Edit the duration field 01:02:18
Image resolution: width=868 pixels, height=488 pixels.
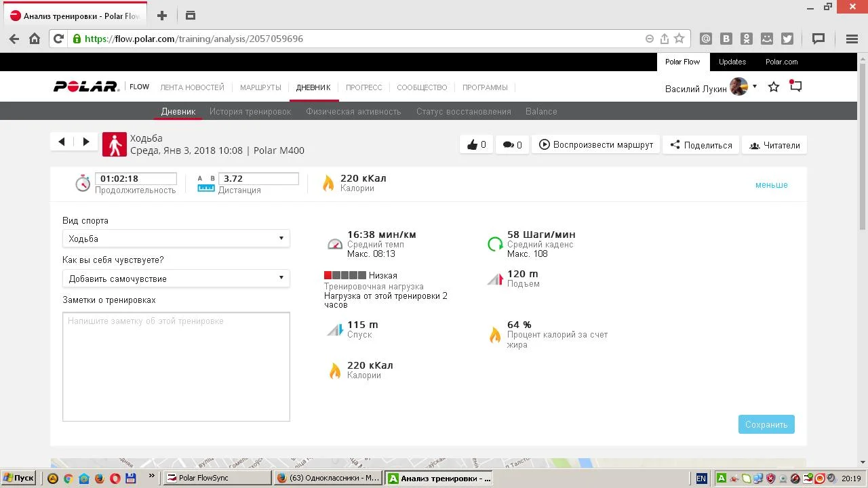[136, 179]
